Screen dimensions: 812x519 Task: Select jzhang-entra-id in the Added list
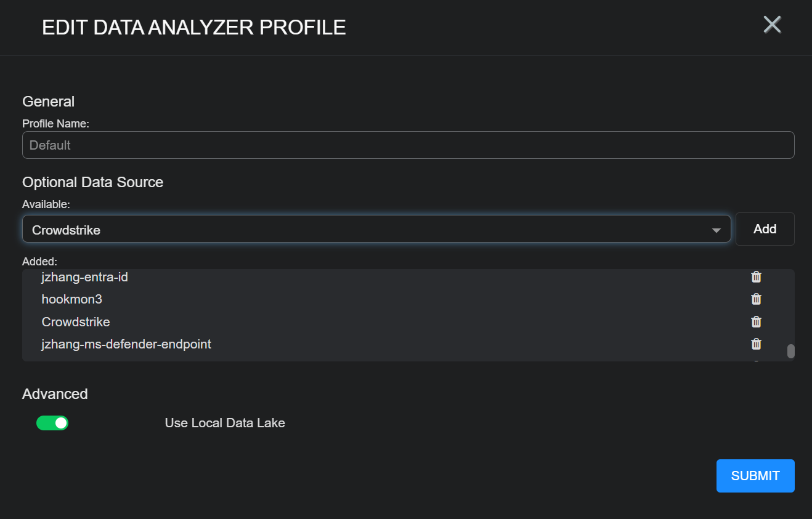(85, 277)
